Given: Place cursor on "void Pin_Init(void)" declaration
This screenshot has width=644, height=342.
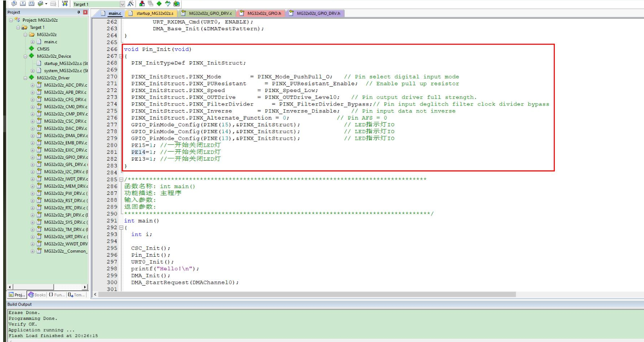Looking at the screenshot, I should coord(158,50).
